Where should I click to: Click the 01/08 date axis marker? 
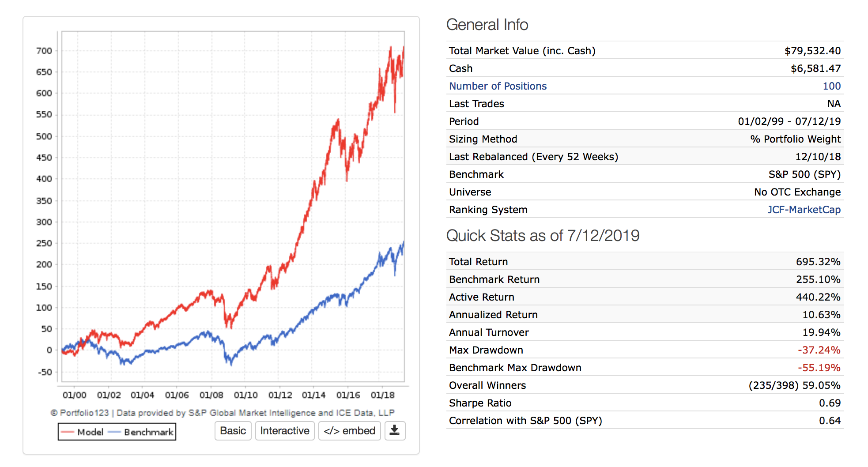coord(211,395)
